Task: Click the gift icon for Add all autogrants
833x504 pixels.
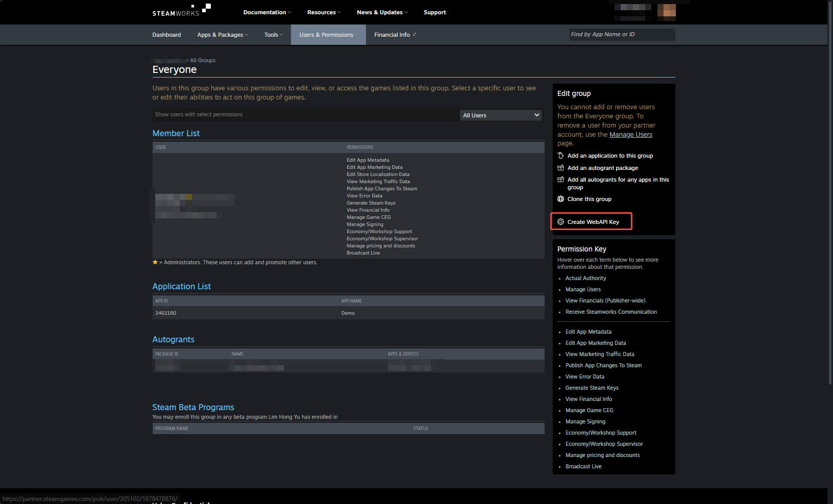Action: point(560,180)
